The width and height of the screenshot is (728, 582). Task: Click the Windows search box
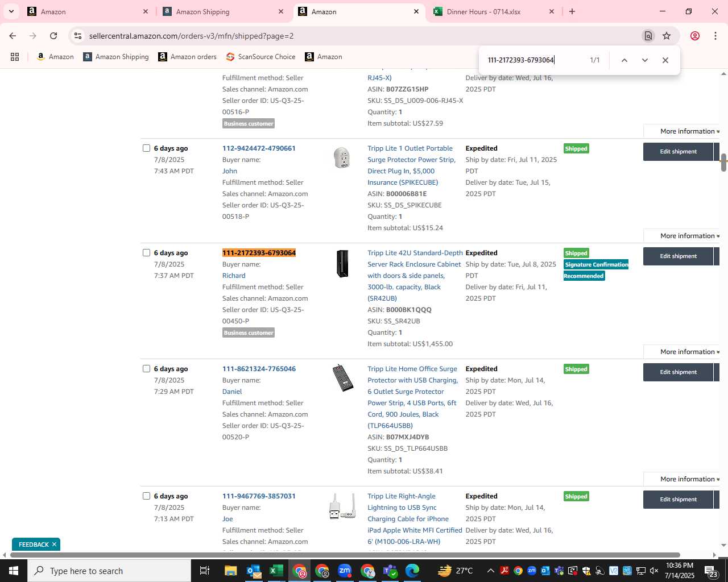pyautogui.click(x=109, y=571)
